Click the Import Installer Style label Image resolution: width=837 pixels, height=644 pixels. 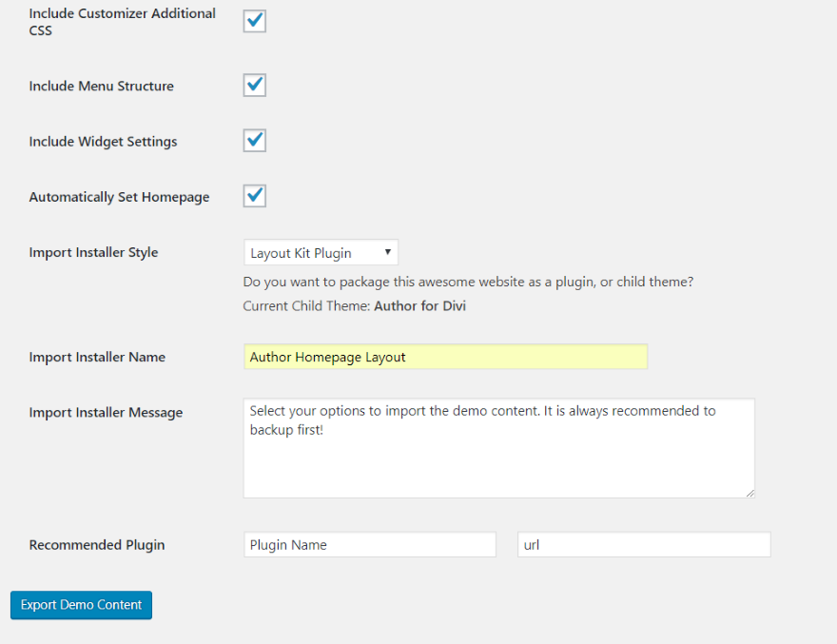point(93,252)
